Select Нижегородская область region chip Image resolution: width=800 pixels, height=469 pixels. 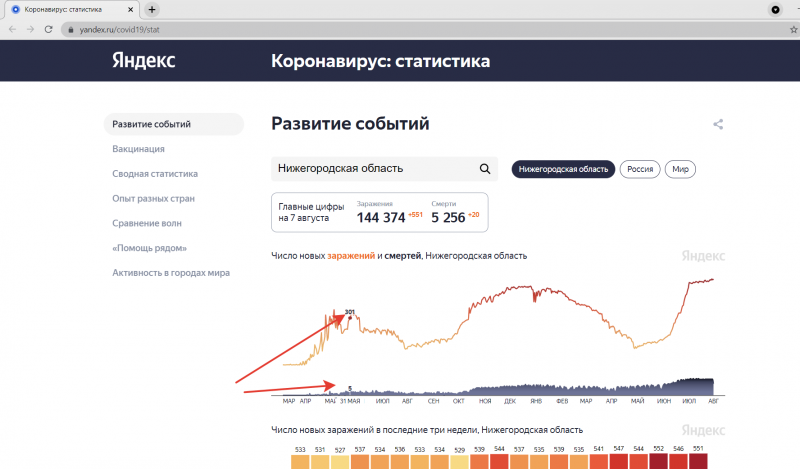coord(563,169)
